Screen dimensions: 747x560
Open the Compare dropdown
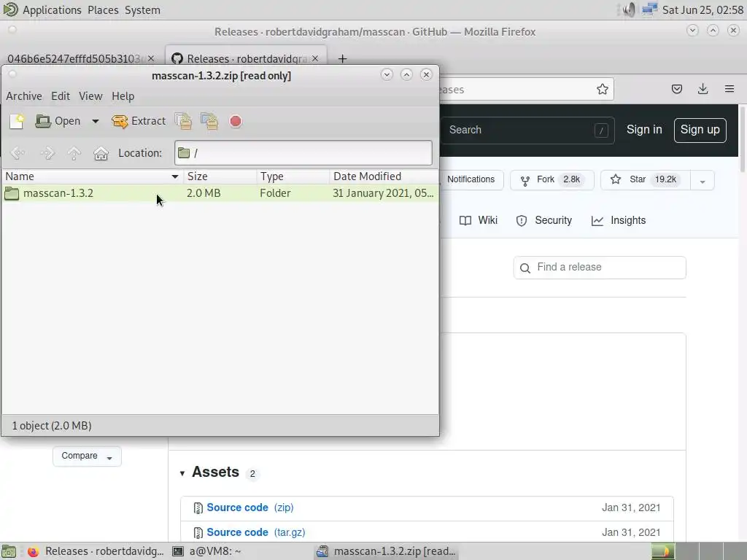pyautogui.click(x=87, y=456)
